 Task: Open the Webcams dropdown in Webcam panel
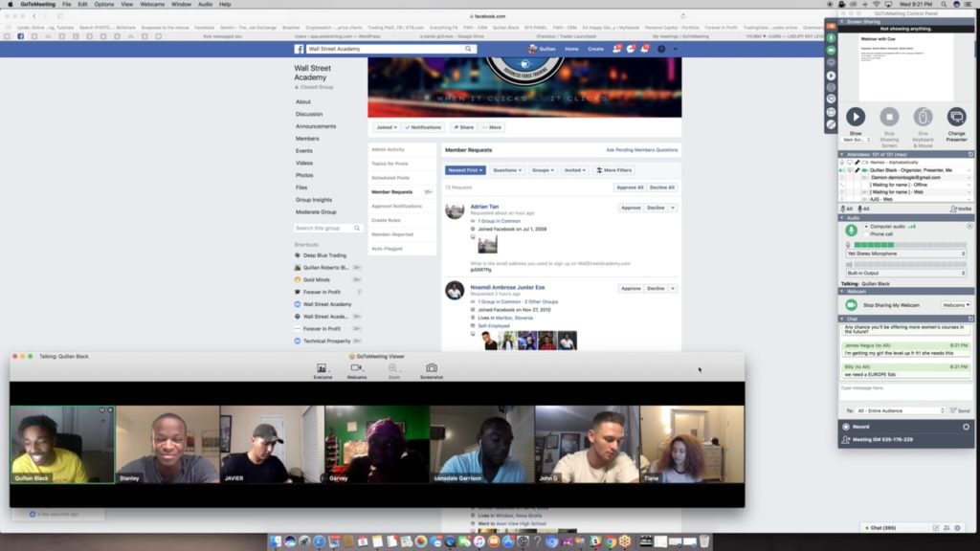pos(956,305)
